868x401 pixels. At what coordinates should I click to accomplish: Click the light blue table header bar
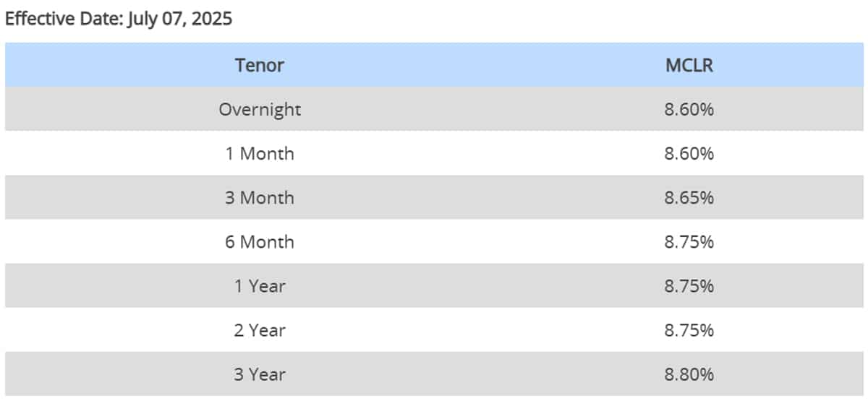click(x=470, y=65)
